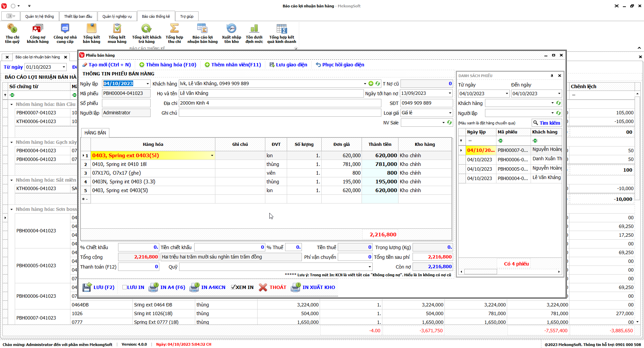Click the refresh icon next to NV Sale
Viewport: 644px width, 348px height.
pos(449,123)
